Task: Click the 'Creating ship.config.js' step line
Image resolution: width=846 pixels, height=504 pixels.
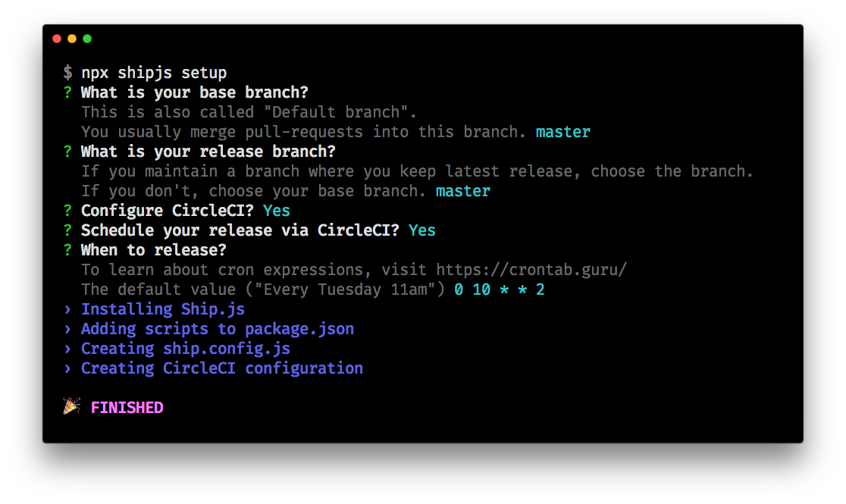Action: tap(186, 349)
